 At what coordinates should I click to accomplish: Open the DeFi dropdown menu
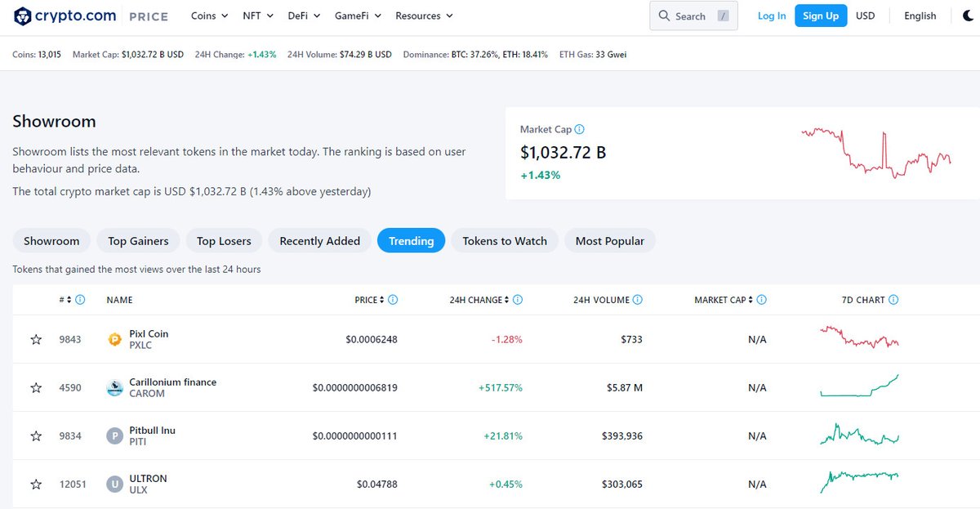click(304, 16)
